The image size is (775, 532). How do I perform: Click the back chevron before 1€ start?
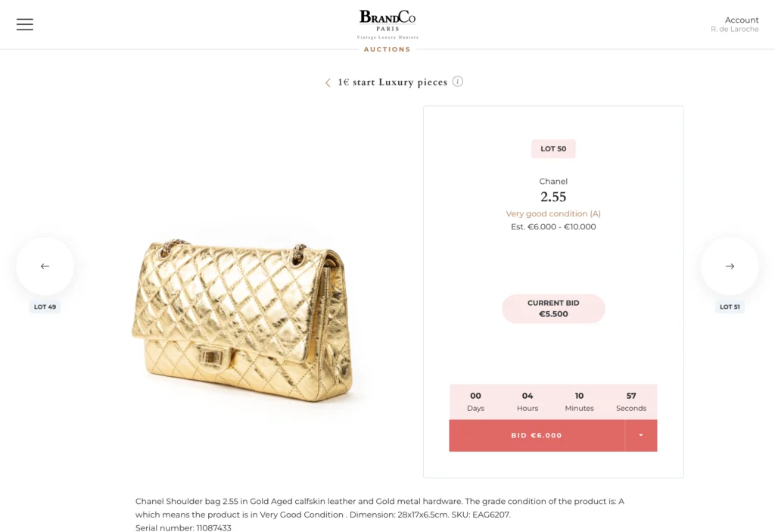tap(328, 82)
